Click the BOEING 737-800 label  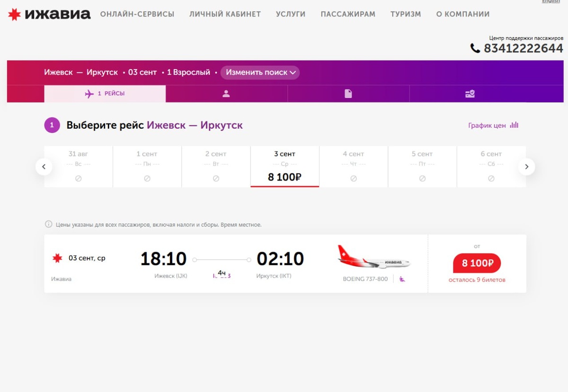tap(365, 279)
